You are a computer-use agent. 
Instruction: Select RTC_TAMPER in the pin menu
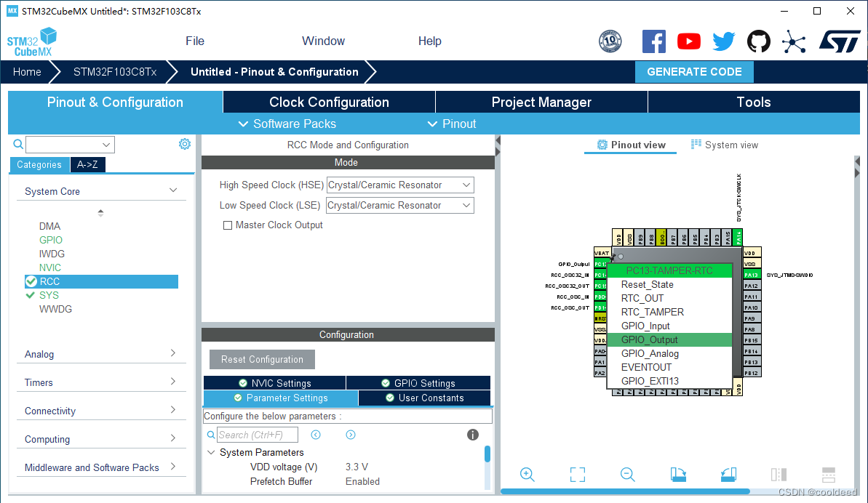tap(669, 312)
